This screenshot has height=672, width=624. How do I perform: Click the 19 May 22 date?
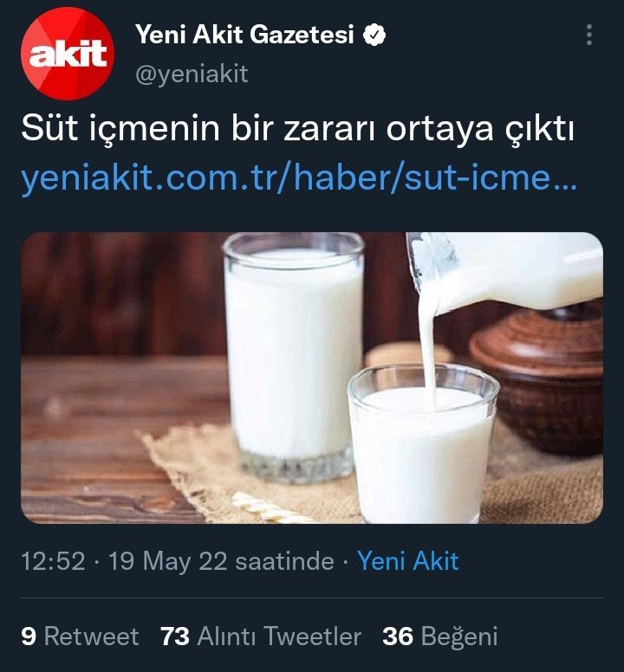click(x=167, y=561)
